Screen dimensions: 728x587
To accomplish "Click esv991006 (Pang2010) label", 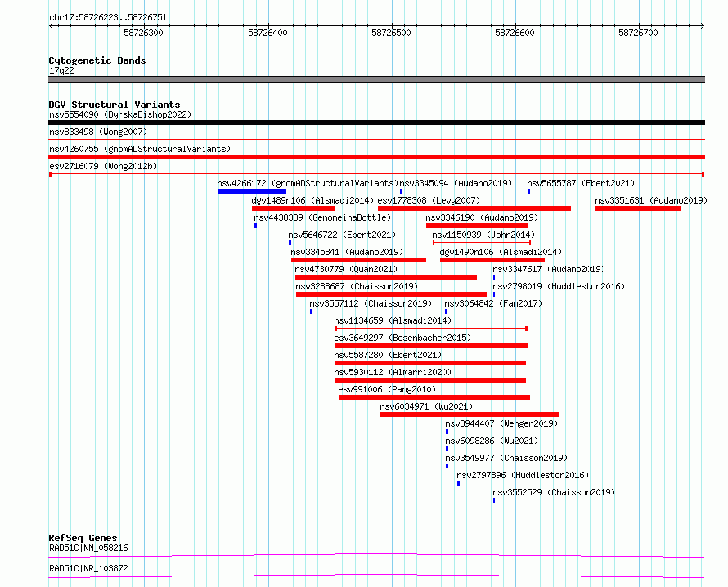I will [x=387, y=389].
